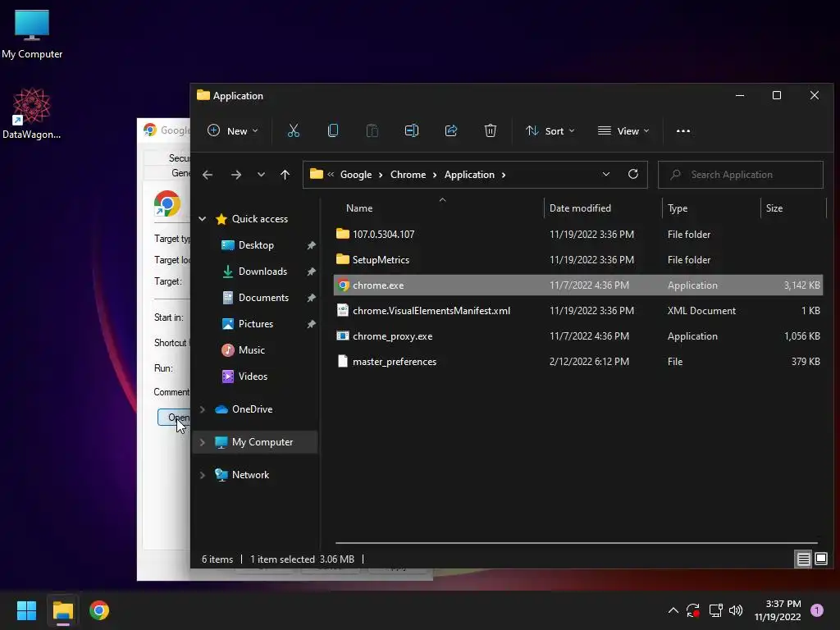840x630 pixels.
Task: Open the network tray icon
Action: coord(715,610)
